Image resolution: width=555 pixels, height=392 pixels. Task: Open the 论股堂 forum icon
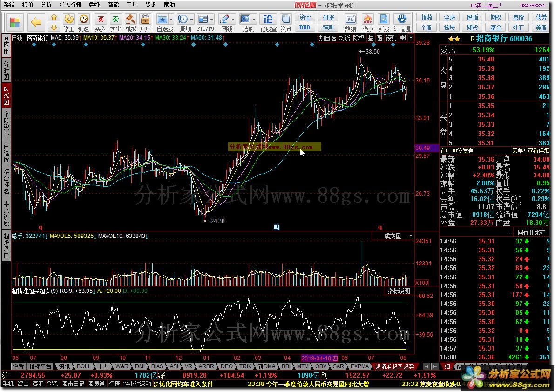[268, 23]
